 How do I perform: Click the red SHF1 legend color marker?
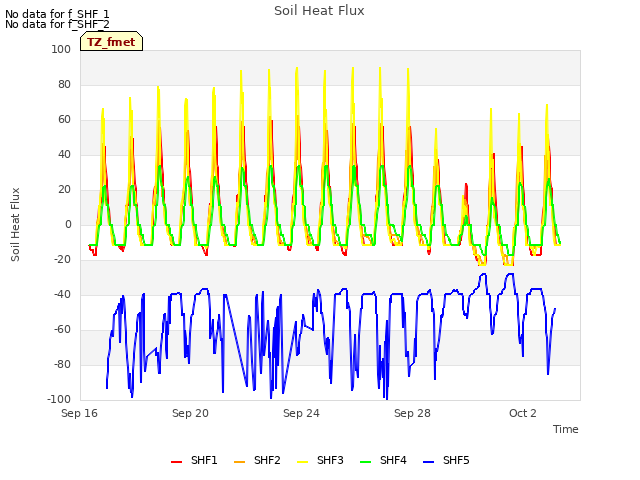point(176,462)
